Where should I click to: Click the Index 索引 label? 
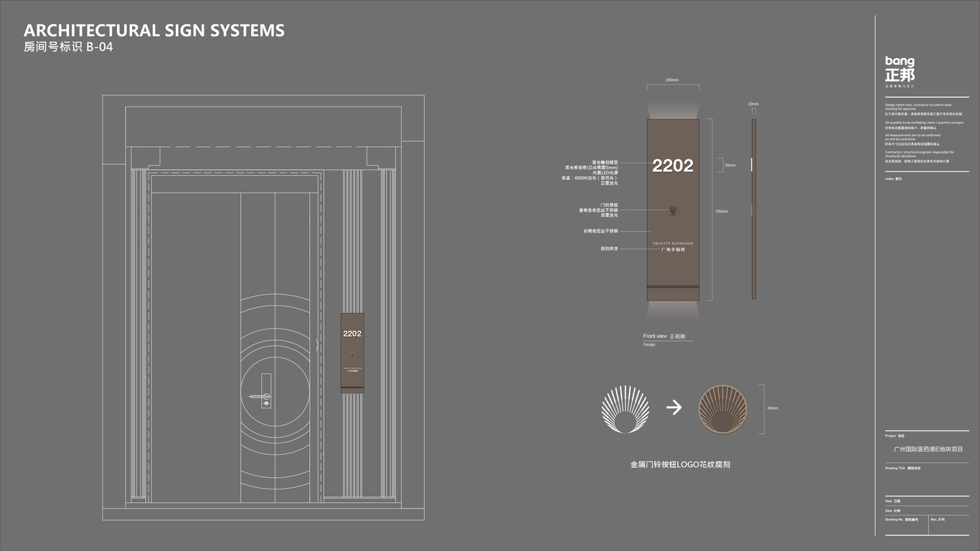tap(893, 179)
